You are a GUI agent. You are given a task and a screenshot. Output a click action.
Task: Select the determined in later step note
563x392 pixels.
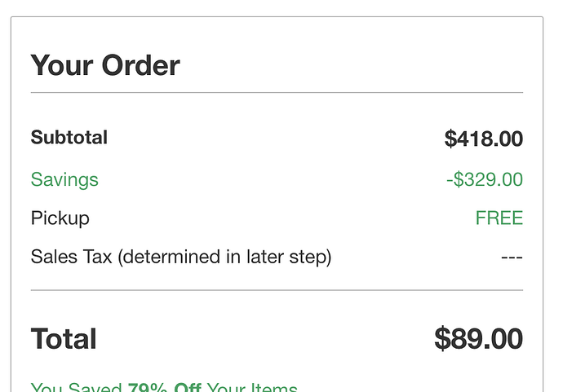(224, 258)
